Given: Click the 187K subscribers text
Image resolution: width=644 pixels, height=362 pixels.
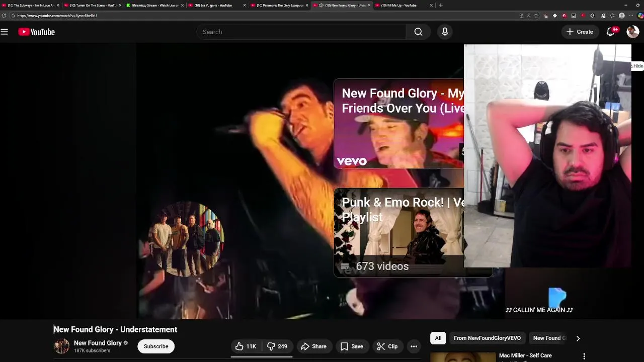Looking at the screenshot, I should point(92,350).
